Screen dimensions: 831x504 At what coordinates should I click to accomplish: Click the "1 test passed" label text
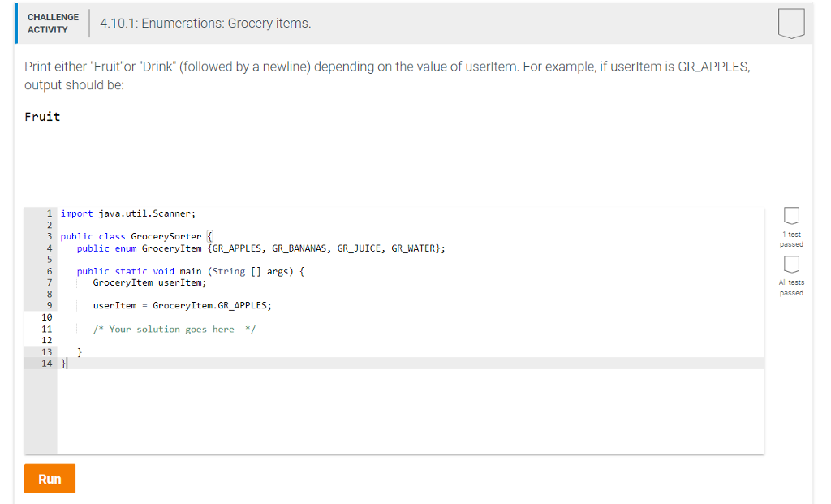click(791, 239)
